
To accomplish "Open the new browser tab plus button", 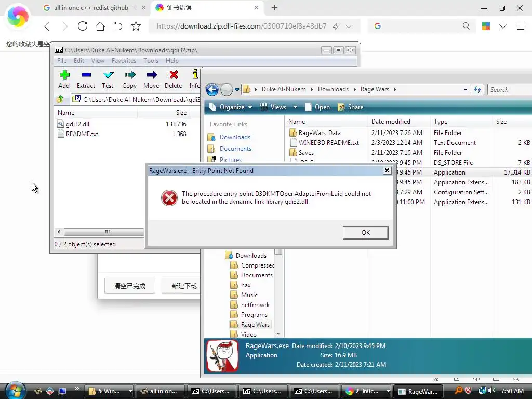I will pos(274,8).
